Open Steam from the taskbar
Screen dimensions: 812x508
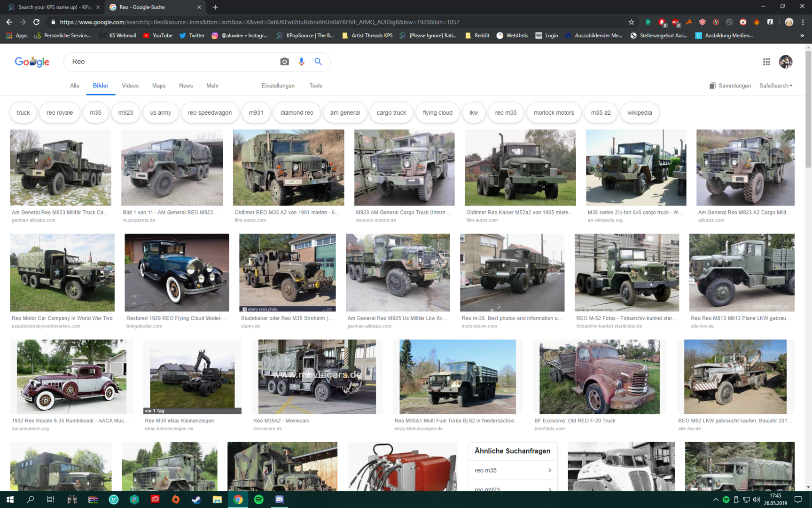click(x=196, y=500)
